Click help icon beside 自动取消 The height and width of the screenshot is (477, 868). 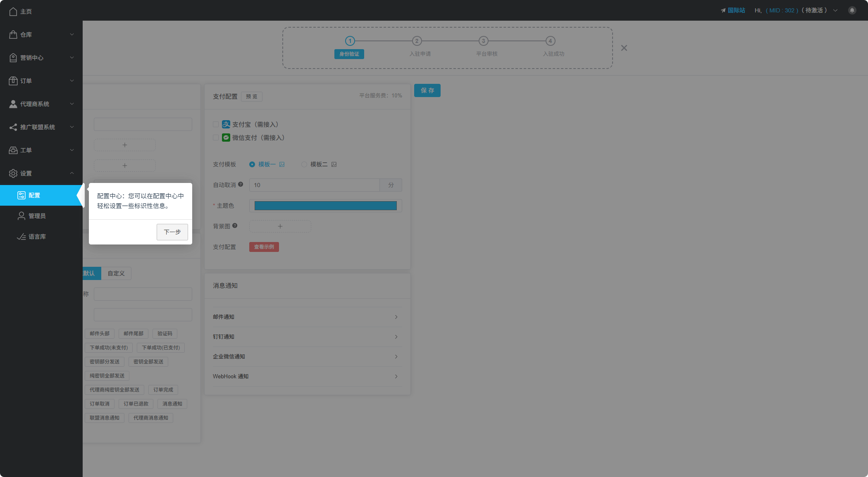coord(241,185)
